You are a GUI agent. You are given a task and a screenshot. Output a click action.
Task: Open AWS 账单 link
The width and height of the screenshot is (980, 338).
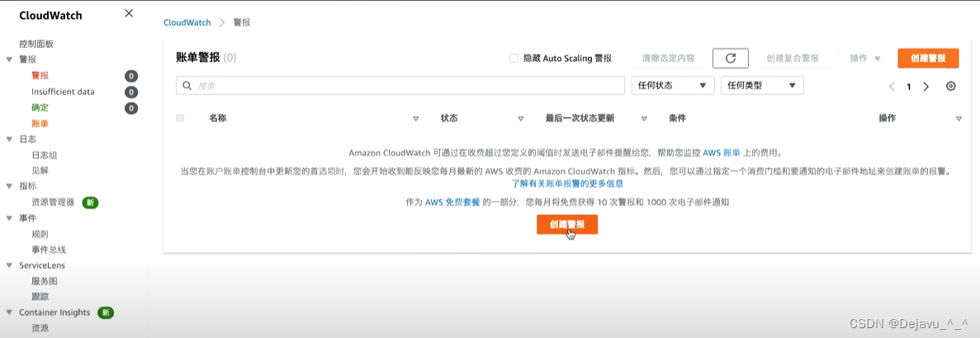[x=722, y=152]
